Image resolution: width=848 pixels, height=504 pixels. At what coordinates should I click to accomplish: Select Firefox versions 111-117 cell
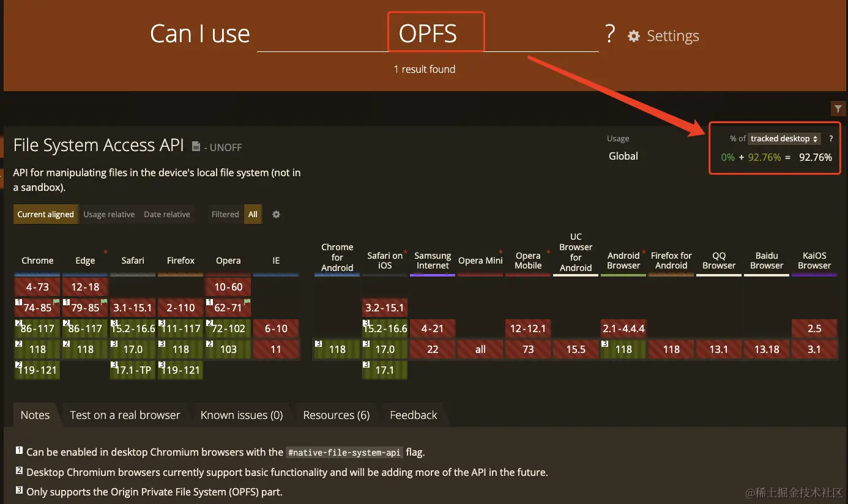(x=180, y=328)
